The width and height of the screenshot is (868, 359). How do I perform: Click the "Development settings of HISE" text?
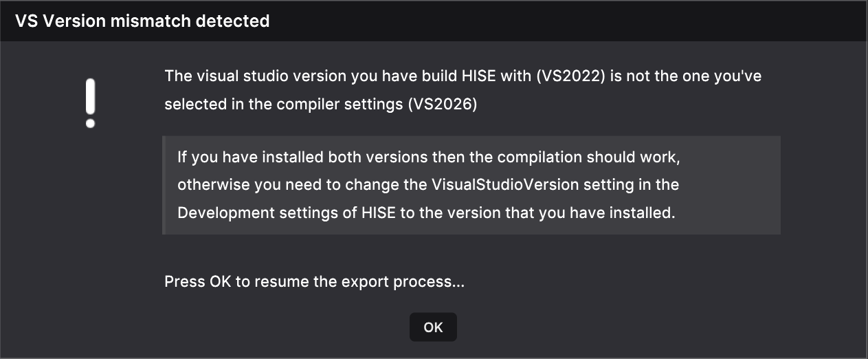click(x=286, y=213)
